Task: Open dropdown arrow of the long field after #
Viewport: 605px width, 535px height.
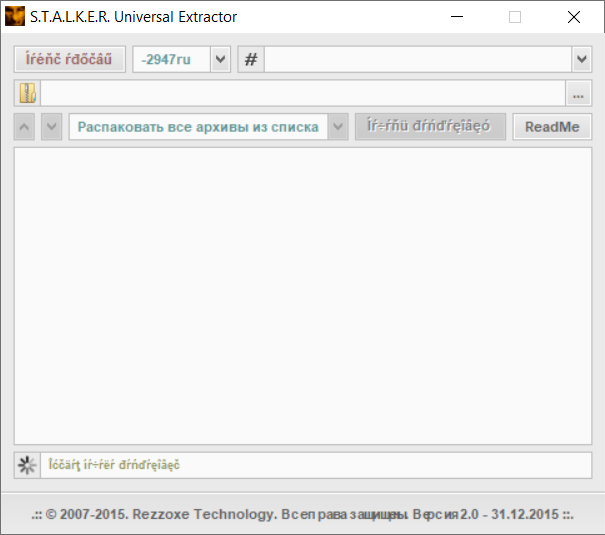Action: 581,60
